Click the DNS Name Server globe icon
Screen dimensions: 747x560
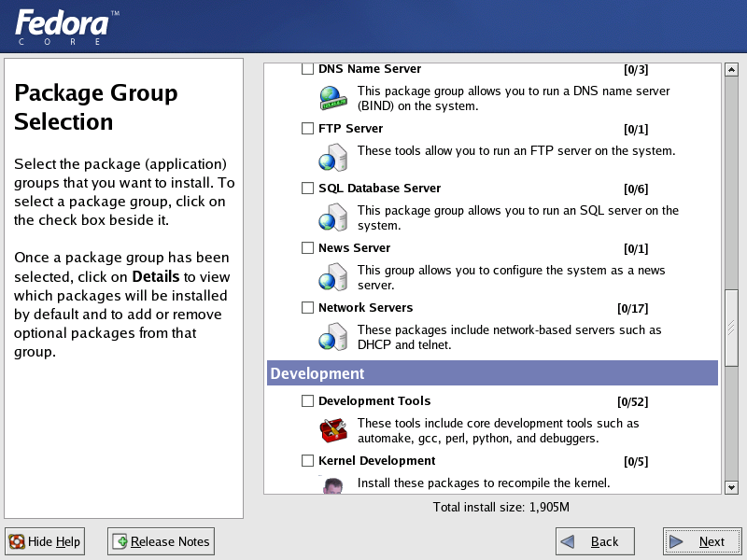pos(333,98)
